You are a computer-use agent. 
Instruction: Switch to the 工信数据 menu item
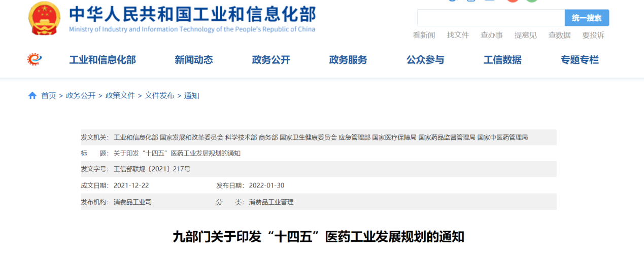[x=502, y=60]
